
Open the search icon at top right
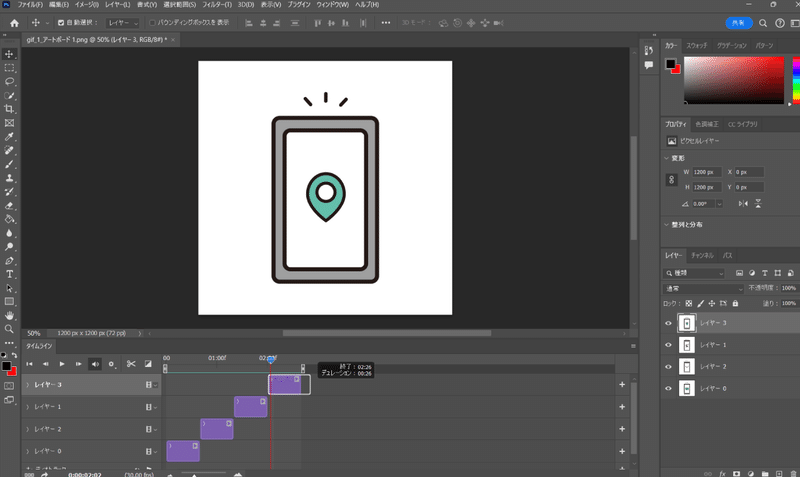(x=763, y=23)
